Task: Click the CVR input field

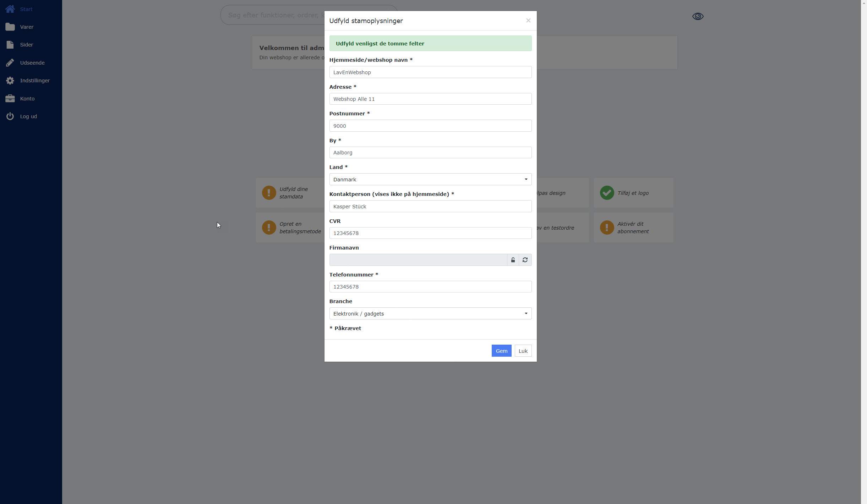Action: 430,233
